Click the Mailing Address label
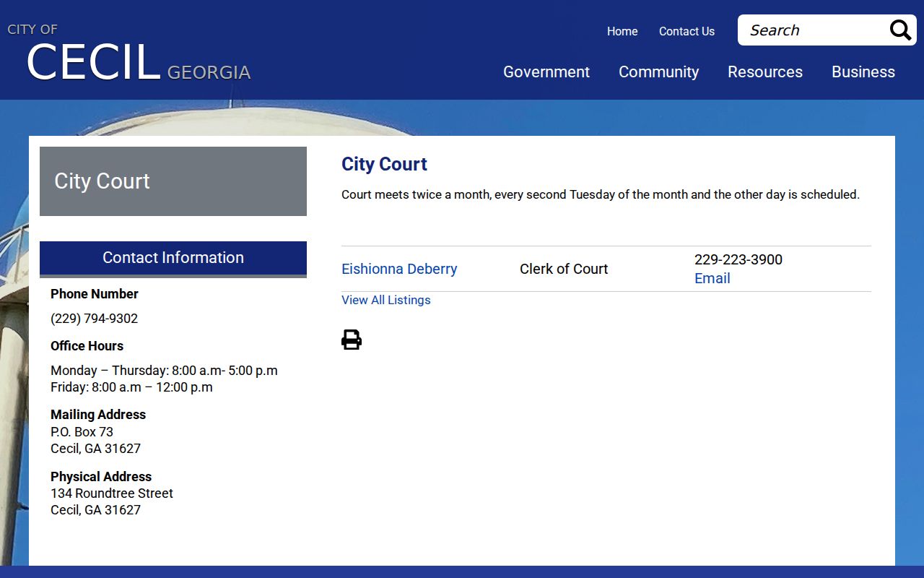The width and height of the screenshot is (924, 578). pyautogui.click(x=98, y=415)
